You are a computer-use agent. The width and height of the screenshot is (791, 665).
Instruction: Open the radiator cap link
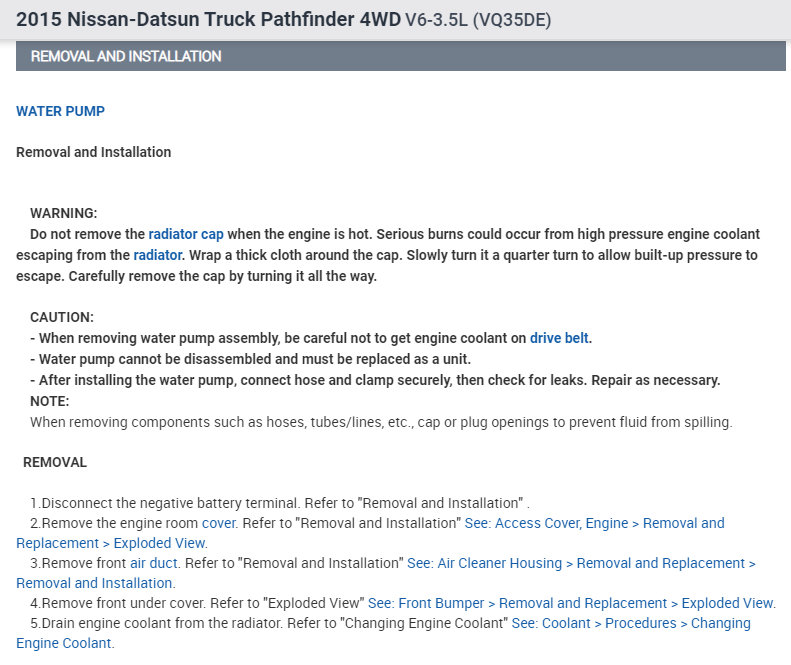[x=194, y=234]
